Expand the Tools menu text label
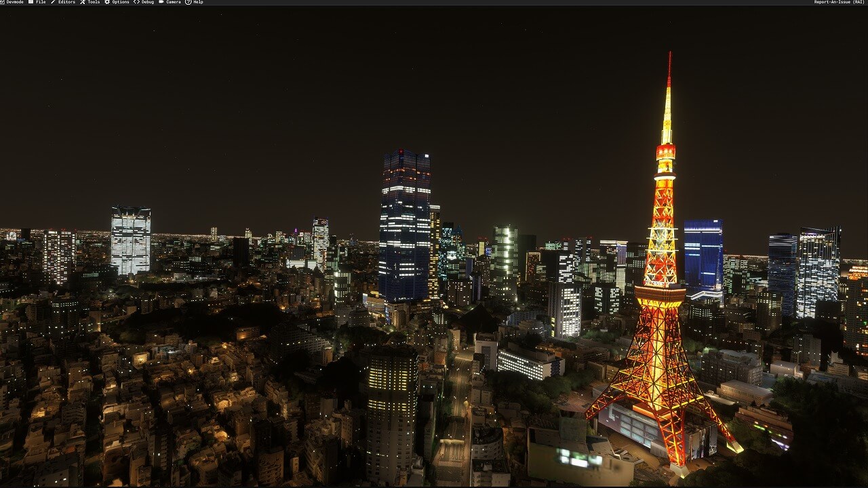This screenshot has height=488, width=868. pos(94,2)
